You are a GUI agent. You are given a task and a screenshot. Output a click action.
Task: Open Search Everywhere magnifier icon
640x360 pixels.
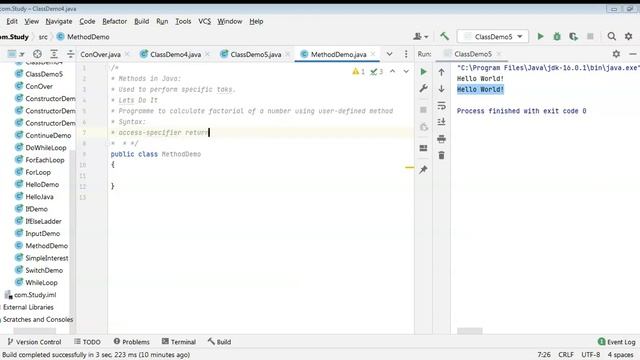(x=611, y=36)
